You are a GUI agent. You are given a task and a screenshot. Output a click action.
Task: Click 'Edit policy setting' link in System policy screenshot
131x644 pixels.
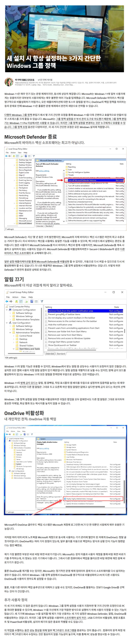tap(44, 448)
